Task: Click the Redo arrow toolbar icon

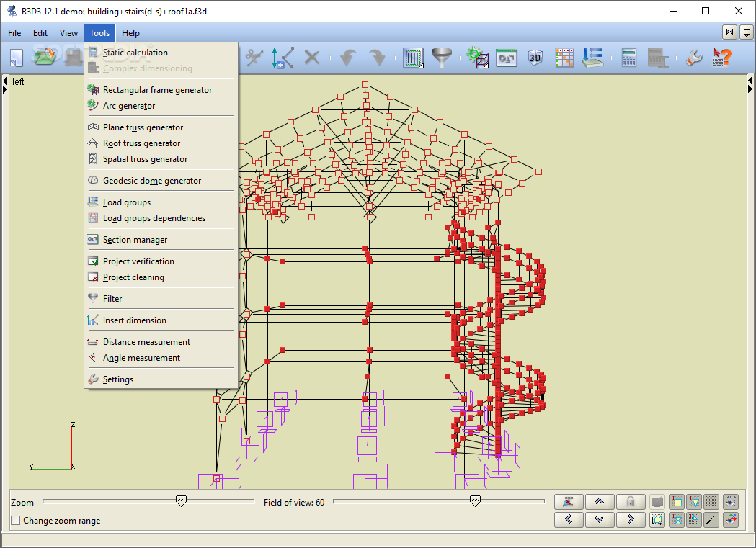Action: point(378,58)
